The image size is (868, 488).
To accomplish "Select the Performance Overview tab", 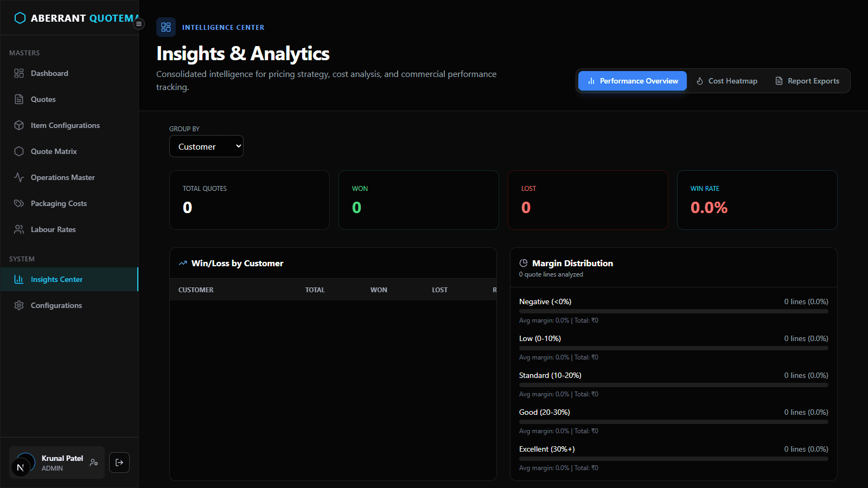I will pos(633,81).
